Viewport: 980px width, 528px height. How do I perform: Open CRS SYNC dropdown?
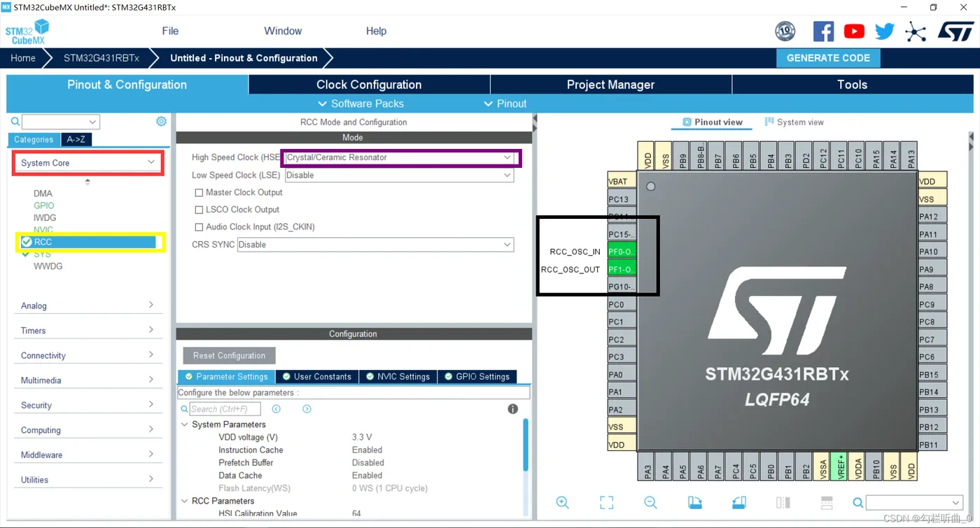coord(375,245)
